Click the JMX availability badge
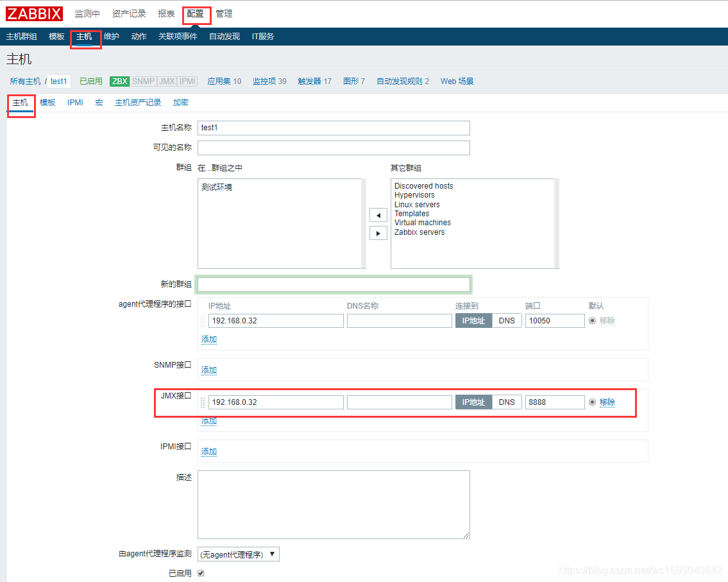This screenshot has height=582, width=728. point(167,81)
